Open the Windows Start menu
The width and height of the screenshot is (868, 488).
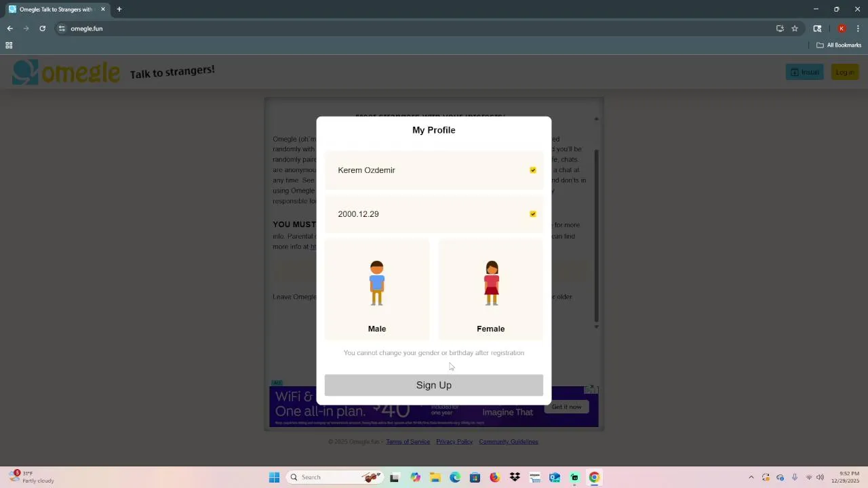coord(274,477)
